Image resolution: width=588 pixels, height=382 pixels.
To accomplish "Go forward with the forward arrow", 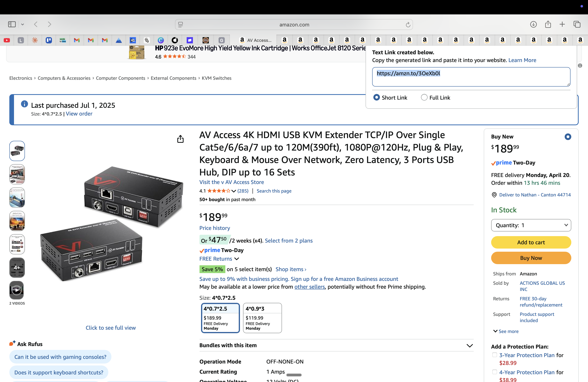I will pyautogui.click(x=49, y=24).
